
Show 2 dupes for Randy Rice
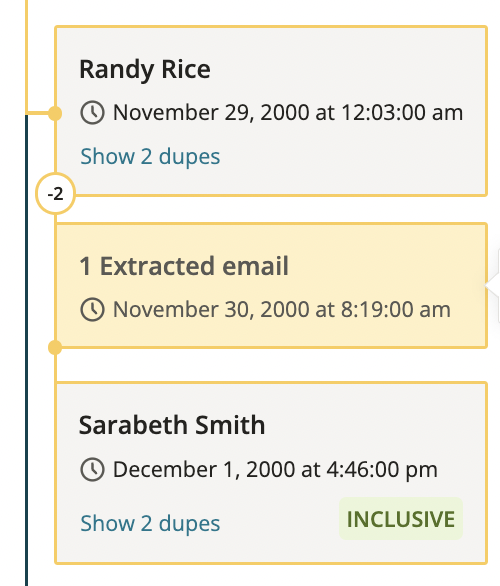click(x=150, y=156)
